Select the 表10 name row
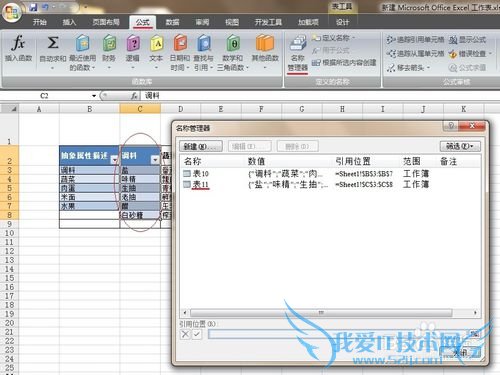The width and height of the screenshot is (500, 375). (330, 174)
